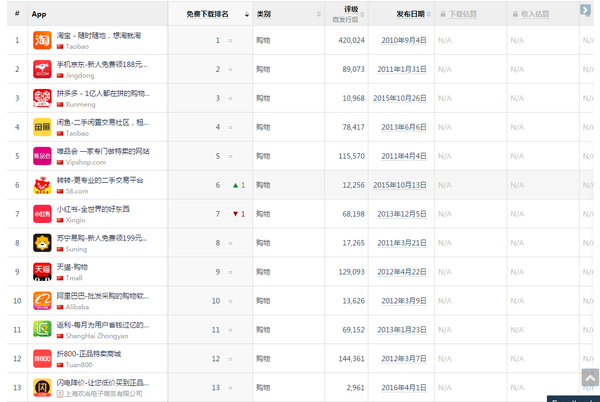Viewport: 600px width, 402px height.
Task: Click the 2012年3月9日 release date
Action: 404,301
